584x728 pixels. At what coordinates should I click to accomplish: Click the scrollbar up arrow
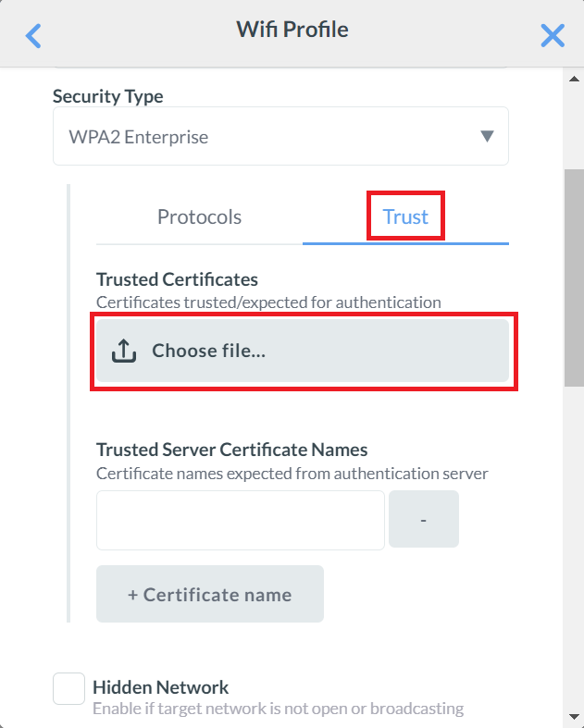[574, 78]
